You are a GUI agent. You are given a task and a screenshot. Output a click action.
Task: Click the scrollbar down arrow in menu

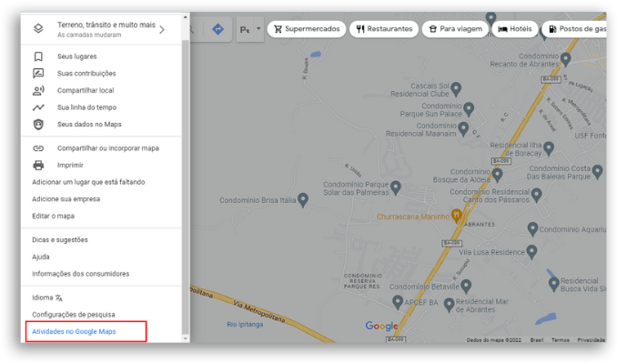(186, 339)
